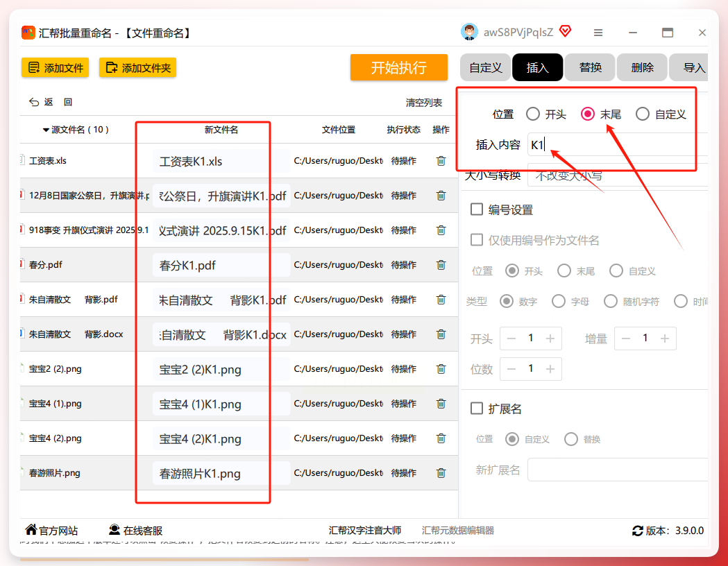
Task: Open the hamburger menu in title bar
Action: pyautogui.click(x=598, y=33)
